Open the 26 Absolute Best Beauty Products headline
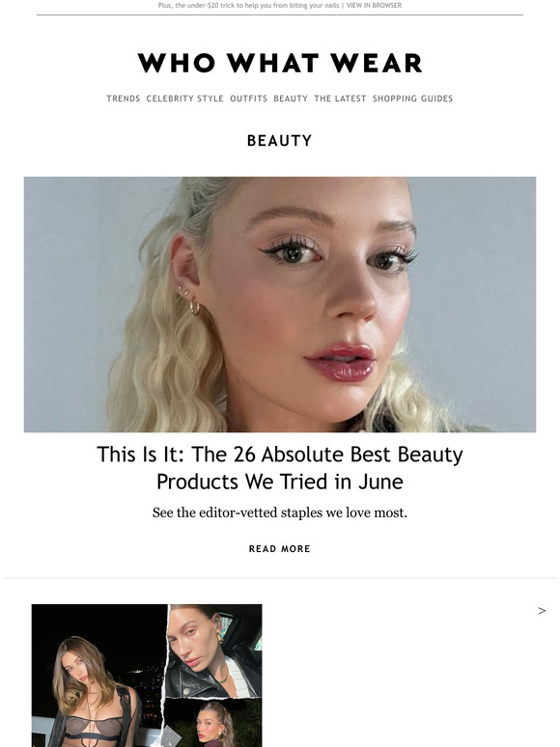This screenshot has height=747, width=560. click(x=280, y=468)
